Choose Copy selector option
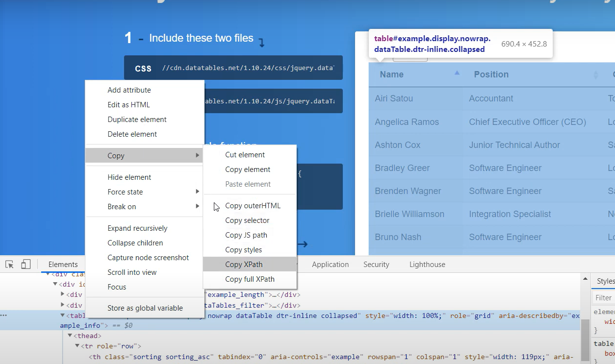Viewport: 615px width, 364px height. [x=250, y=220]
